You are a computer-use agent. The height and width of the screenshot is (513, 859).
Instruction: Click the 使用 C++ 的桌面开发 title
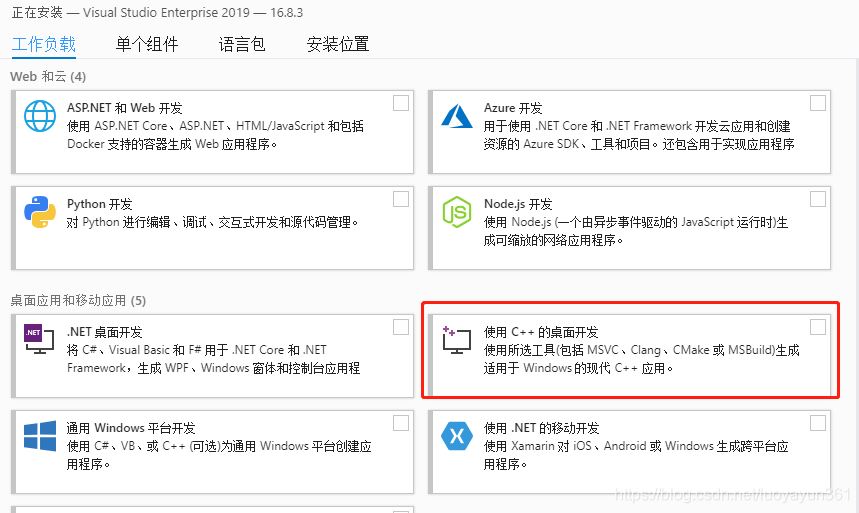coord(541,332)
